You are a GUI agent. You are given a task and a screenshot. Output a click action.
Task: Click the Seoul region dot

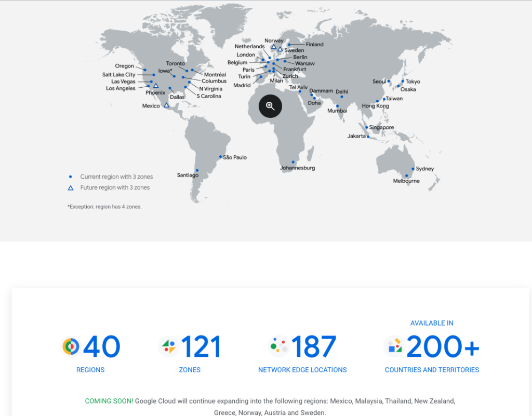coord(389,81)
